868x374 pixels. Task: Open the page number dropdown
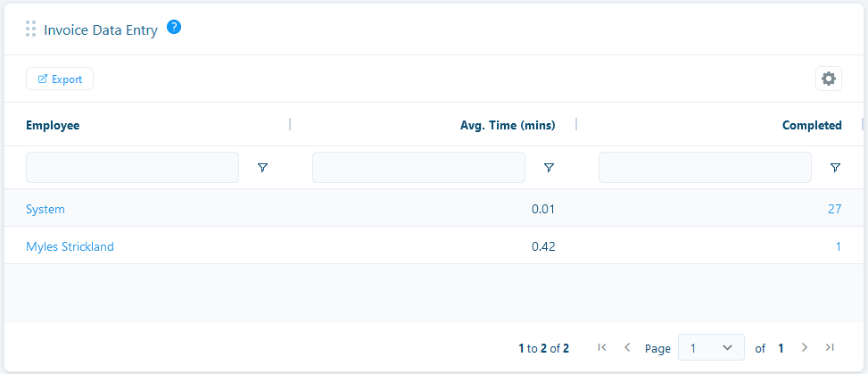click(x=711, y=347)
